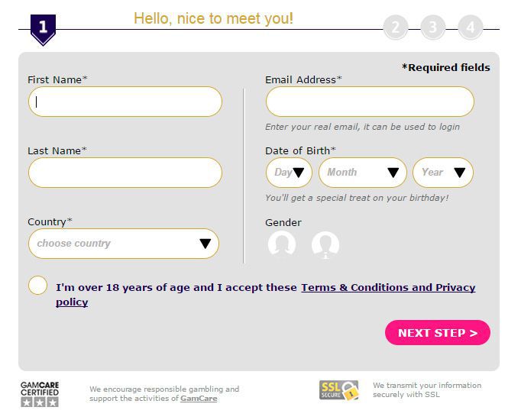Expand the choose country dropdown
Viewport: 521px width, 420px height.
124,244
